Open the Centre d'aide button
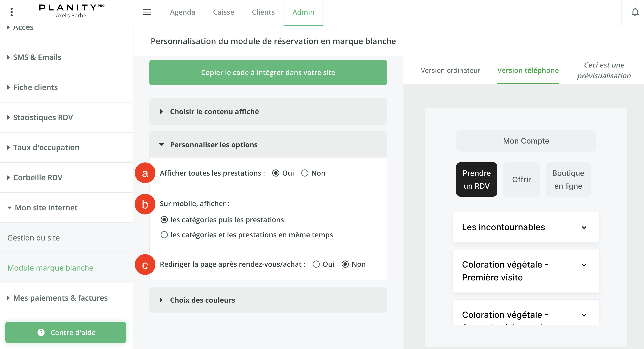 (x=66, y=332)
